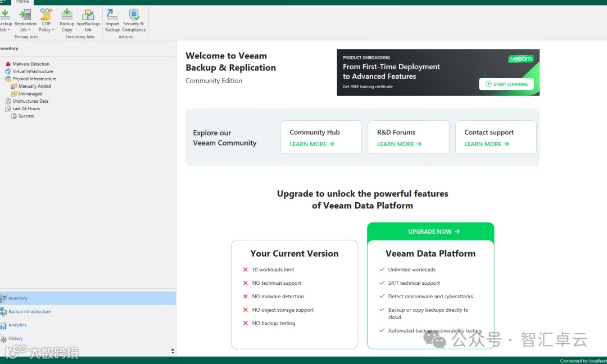Click the Unstructured Data tree icon

(8, 101)
